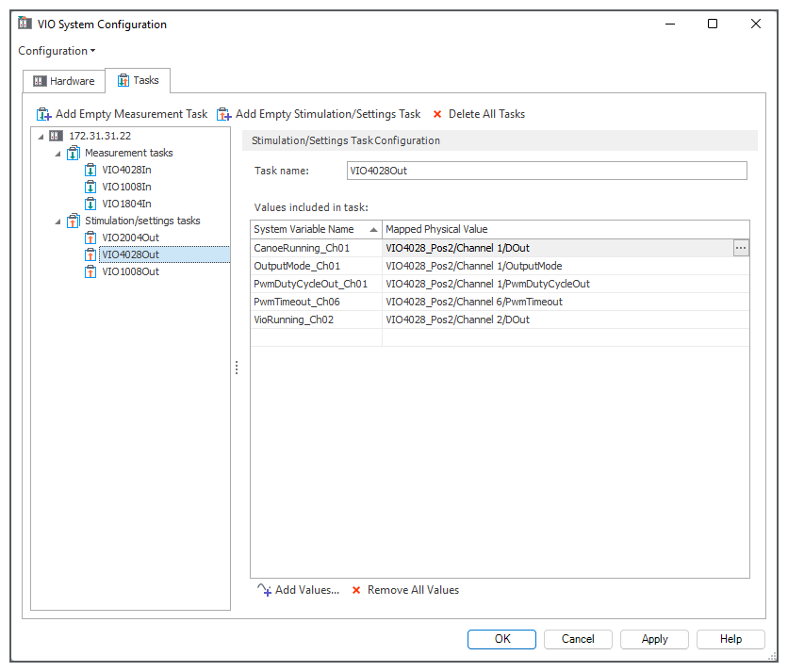
Task: Select the PwmTimeout_Ch06 cell
Action: (316, 303)
